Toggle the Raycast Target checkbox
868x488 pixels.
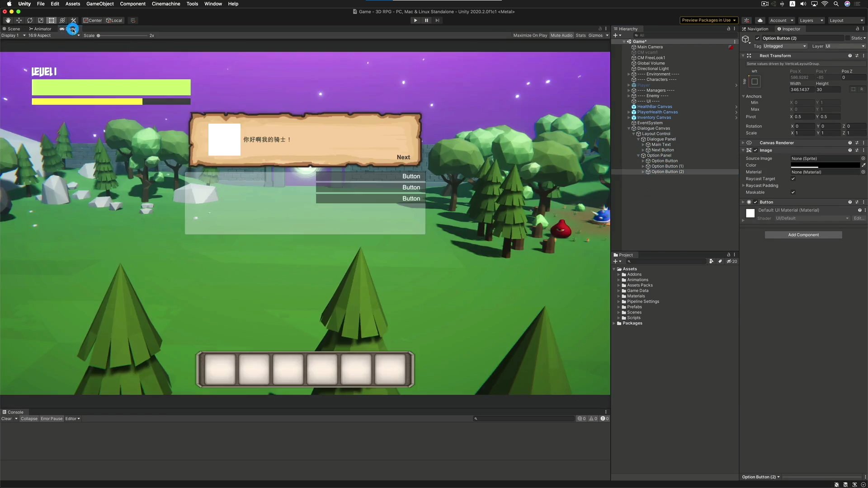click(793, 179)
